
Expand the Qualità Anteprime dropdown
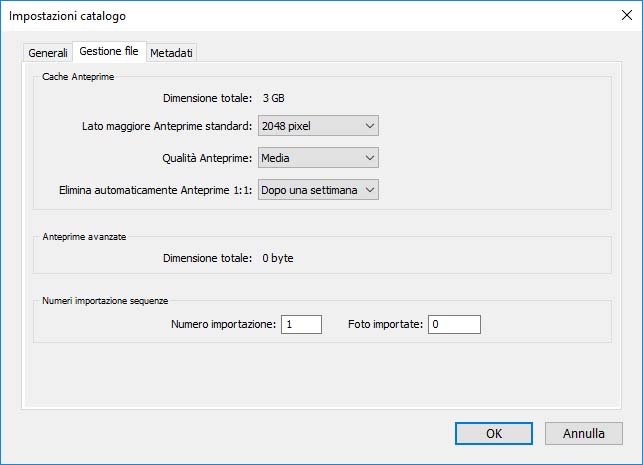tap(318, 158)
